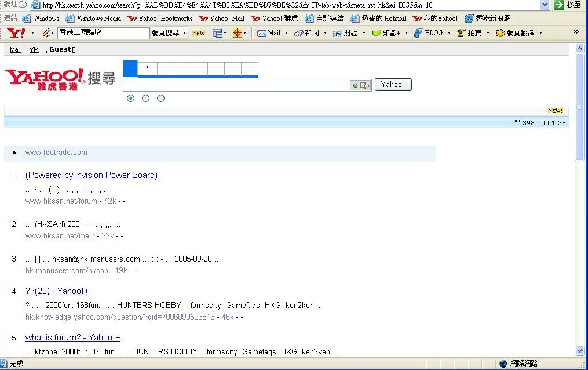This screenshot has width=588, height=370.
Task: Open Yahoo! 雅虎 favorites link
Action: click(x=275, y=19)
